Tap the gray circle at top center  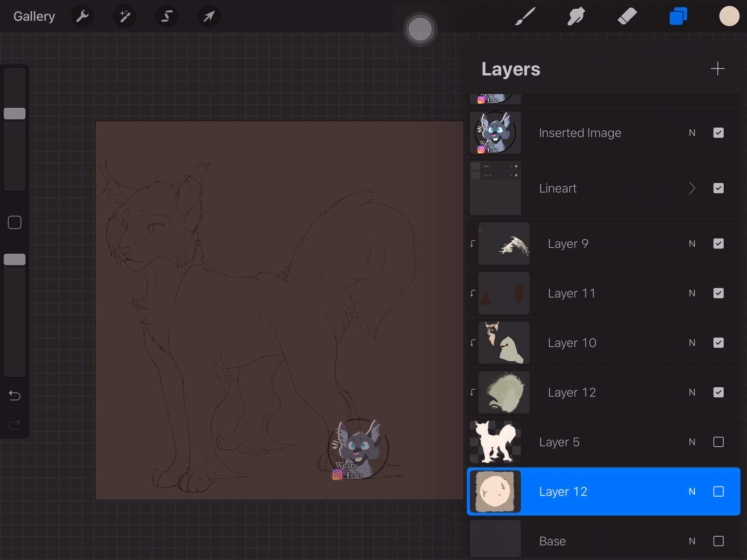point(420,29)
